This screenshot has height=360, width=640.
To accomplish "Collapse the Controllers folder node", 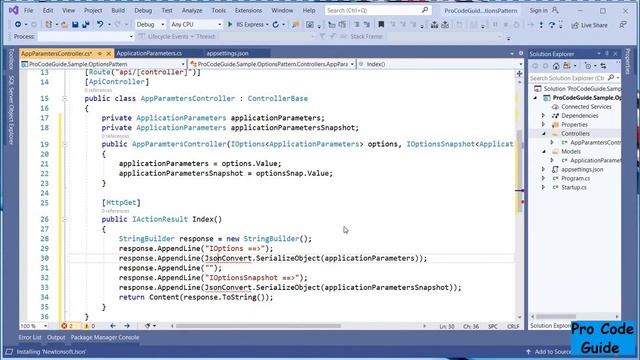I will pyautogui.click(x=544, y=133).
